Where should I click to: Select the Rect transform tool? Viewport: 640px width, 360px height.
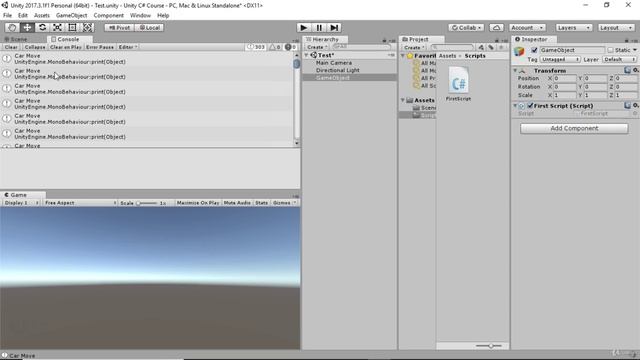point(72,27)
